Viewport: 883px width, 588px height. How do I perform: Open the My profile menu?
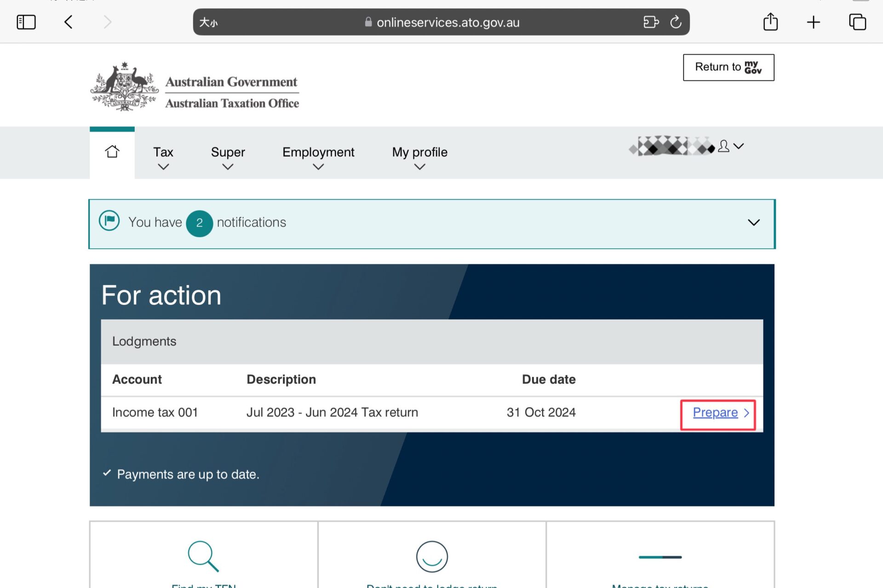click(419, 158)
